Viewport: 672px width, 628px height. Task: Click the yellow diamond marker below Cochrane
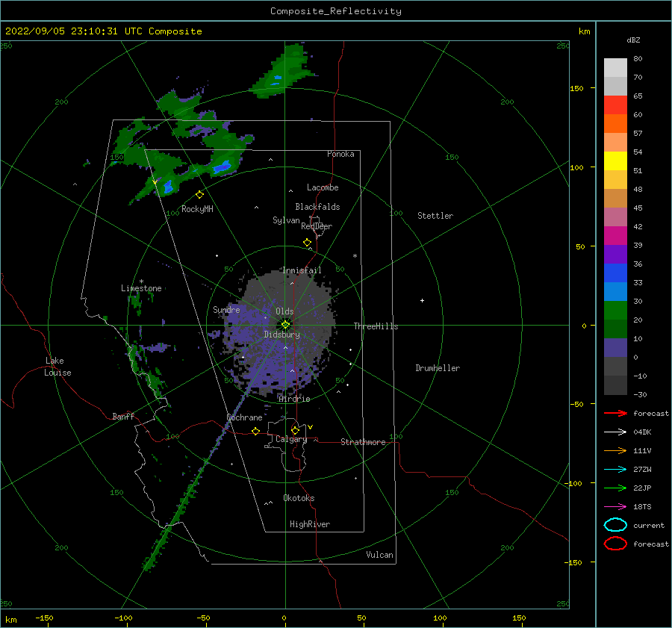coord(255,431)
